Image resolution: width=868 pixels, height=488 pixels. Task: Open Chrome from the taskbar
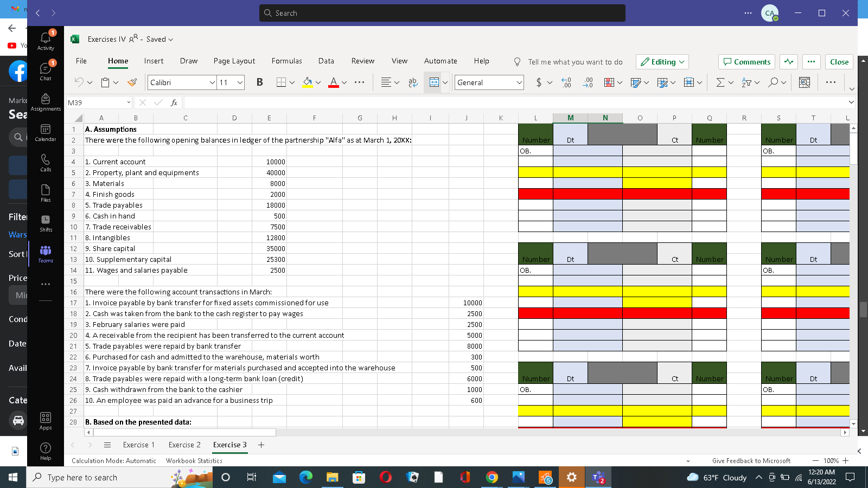click(x=492, y=477)
